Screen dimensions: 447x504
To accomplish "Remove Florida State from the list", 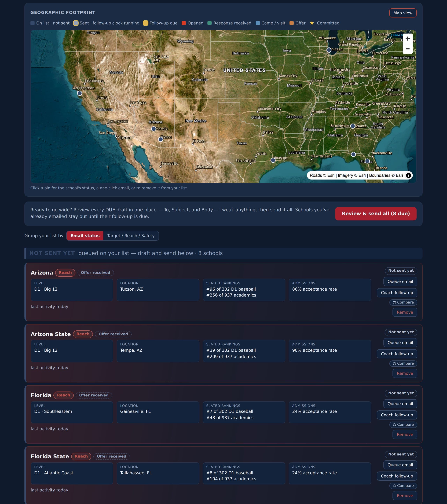I will tap(405, 496).
